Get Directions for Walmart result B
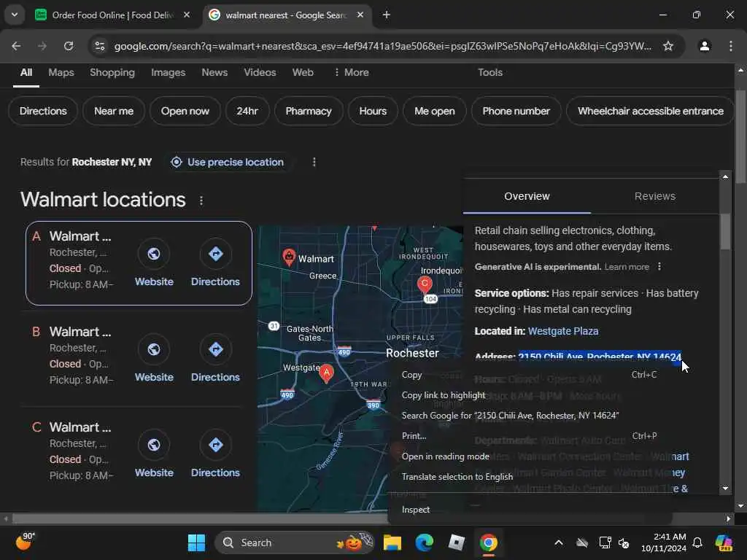747x560 pixels. pyautogui.click(x=215, y=359)
